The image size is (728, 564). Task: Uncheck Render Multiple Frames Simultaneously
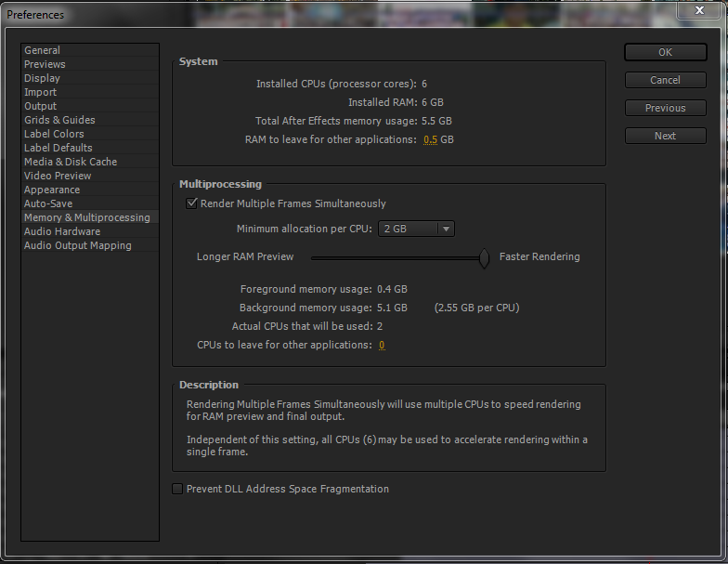191,203
